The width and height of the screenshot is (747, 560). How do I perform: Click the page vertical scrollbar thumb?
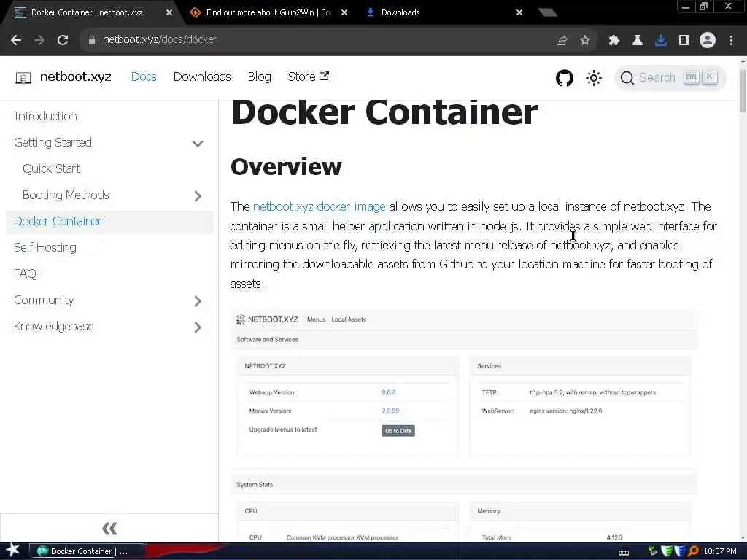click(743, 90)
